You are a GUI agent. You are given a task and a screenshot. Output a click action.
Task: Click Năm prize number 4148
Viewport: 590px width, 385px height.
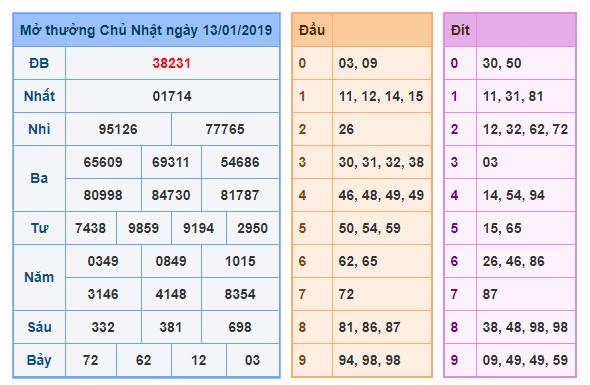click(x=171, y=294)
